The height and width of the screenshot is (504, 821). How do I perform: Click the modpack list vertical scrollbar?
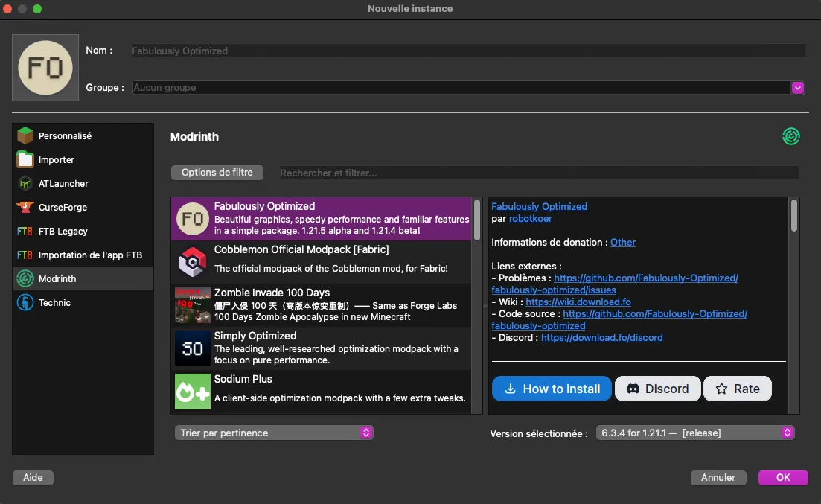[x=477, y=220]
